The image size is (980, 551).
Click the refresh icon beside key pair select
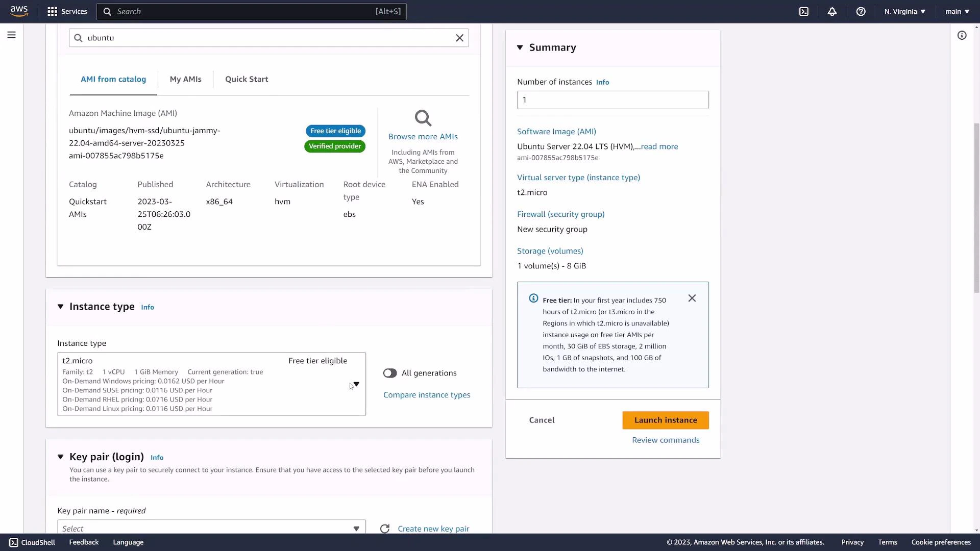385,528
